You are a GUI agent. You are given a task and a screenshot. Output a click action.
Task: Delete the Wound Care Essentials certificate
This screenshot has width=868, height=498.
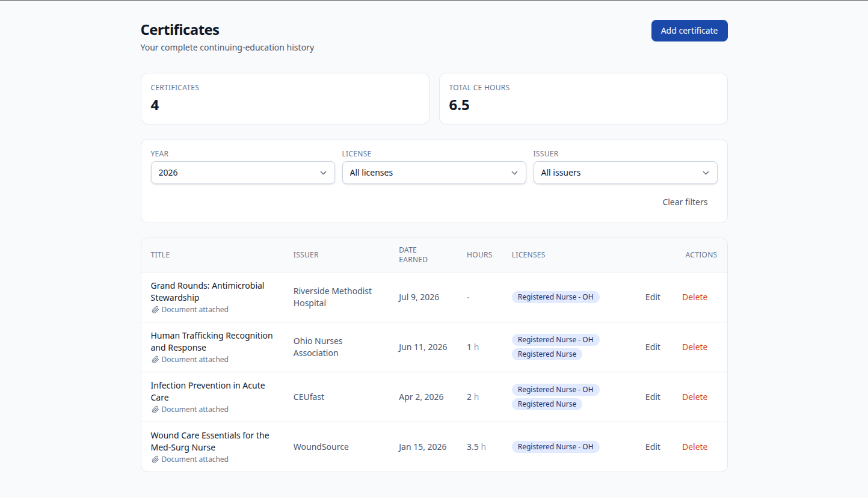[x=695, y=447]
